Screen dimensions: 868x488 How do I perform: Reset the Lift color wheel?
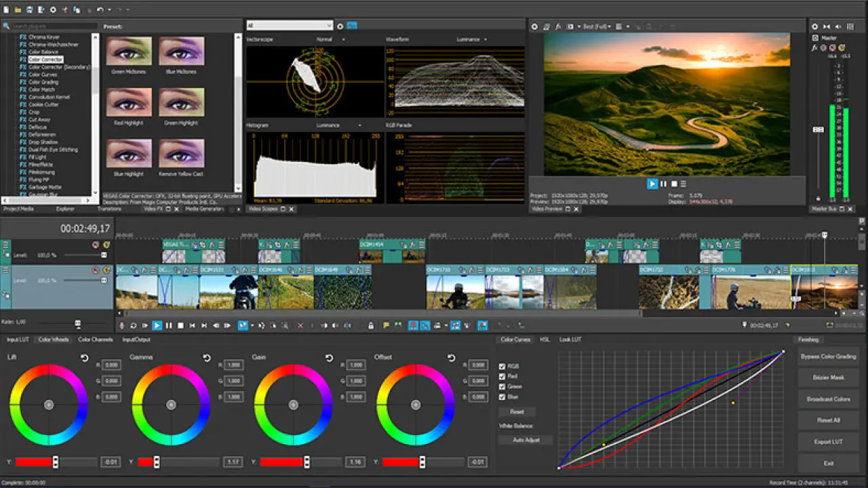[85, 358]
